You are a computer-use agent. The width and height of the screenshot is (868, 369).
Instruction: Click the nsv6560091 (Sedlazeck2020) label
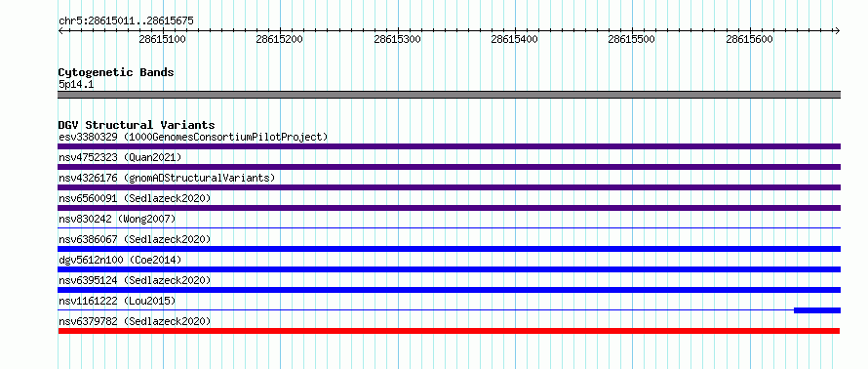click(135, 198)
